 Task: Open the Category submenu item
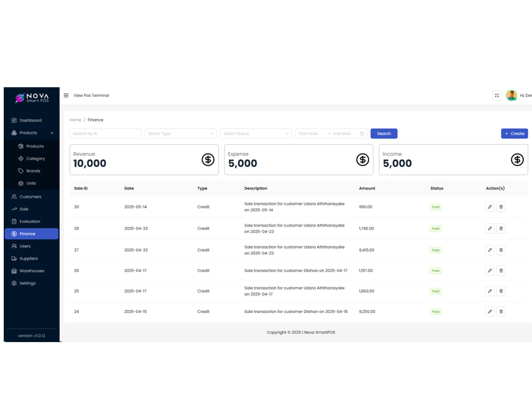point(31,159)
